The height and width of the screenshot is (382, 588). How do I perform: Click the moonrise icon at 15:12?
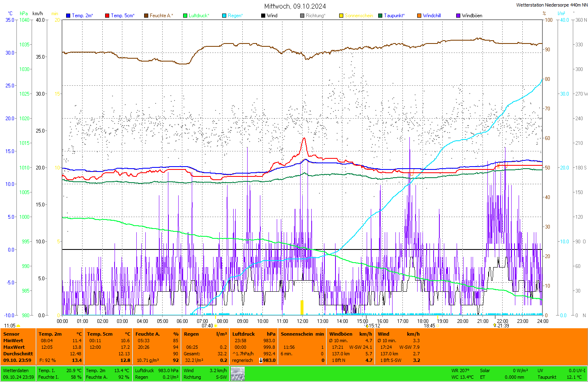[367, 326]
